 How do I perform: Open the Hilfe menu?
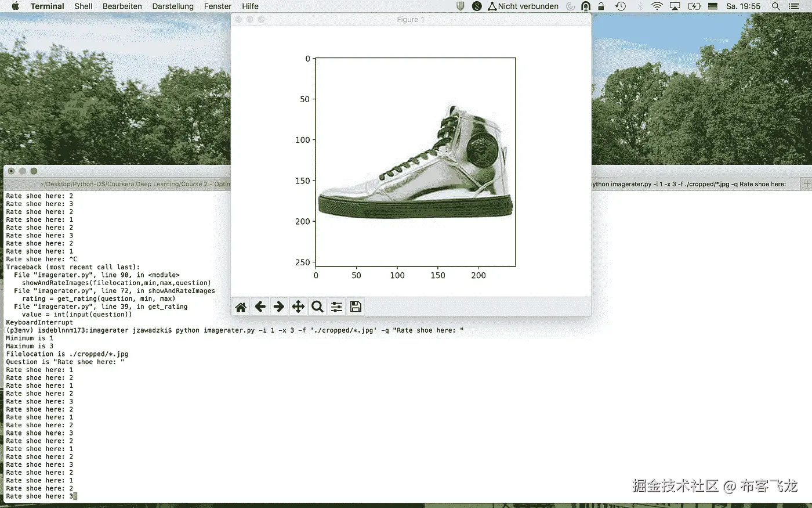point(251,6)
